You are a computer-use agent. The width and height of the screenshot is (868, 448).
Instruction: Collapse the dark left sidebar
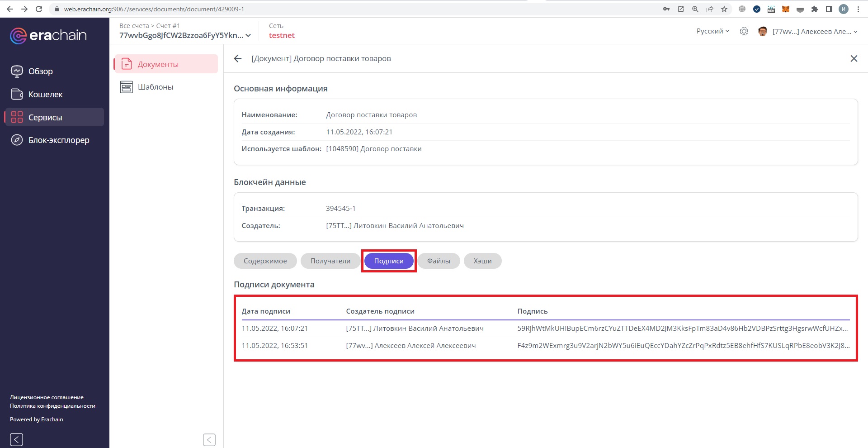(x=17, y=439)
